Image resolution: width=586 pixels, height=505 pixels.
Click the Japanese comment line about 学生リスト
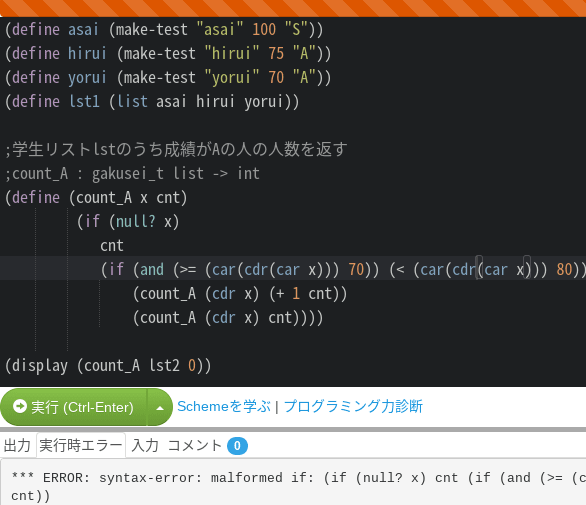pos(176,150)
